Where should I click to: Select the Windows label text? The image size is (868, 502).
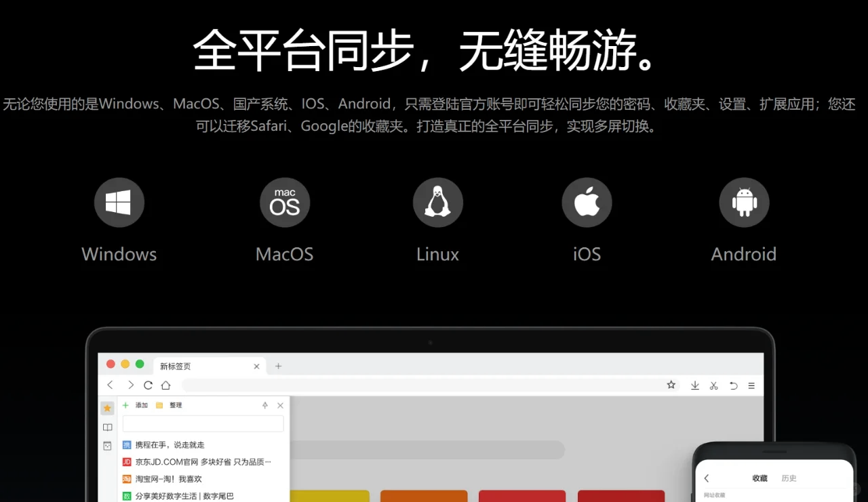[119, 255]
